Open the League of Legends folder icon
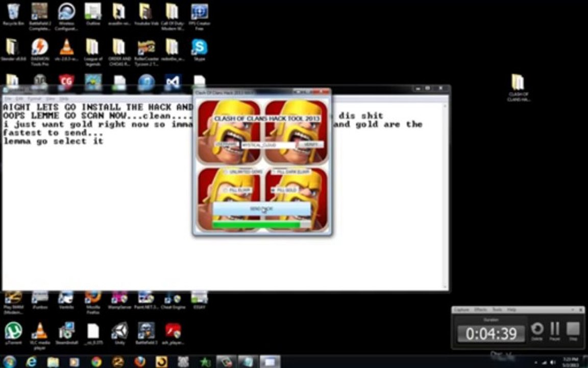588x368 pixels. click(x=92, y=52)
